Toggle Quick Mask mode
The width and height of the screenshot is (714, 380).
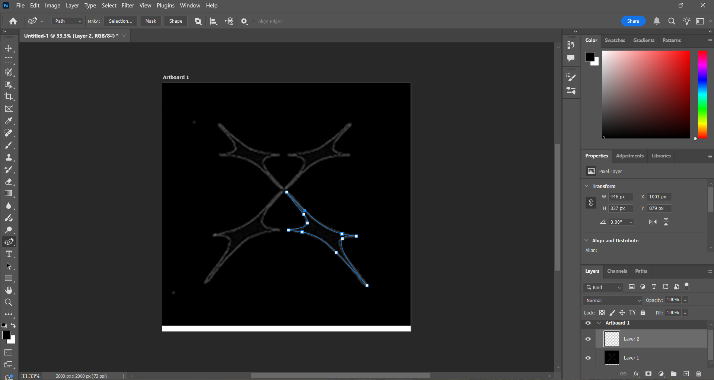(x=8, y=353)
